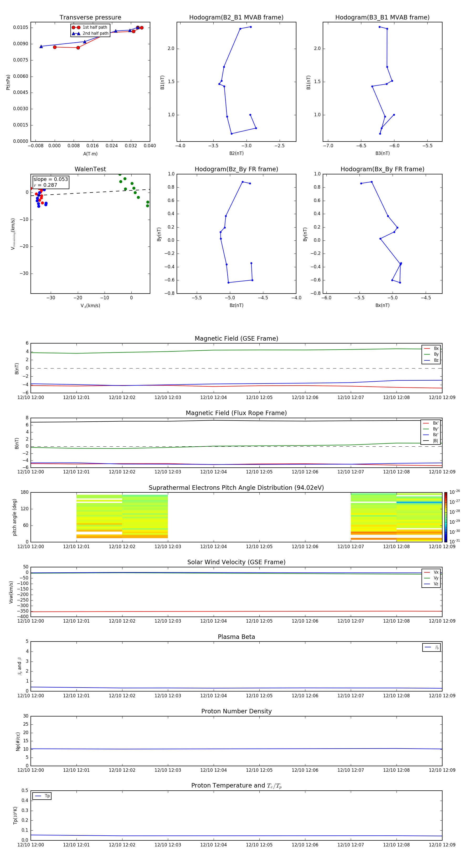This screenshot has width=473, height=868.
Task: Select |B| in the flux rope legend
Action: (431, 441)
